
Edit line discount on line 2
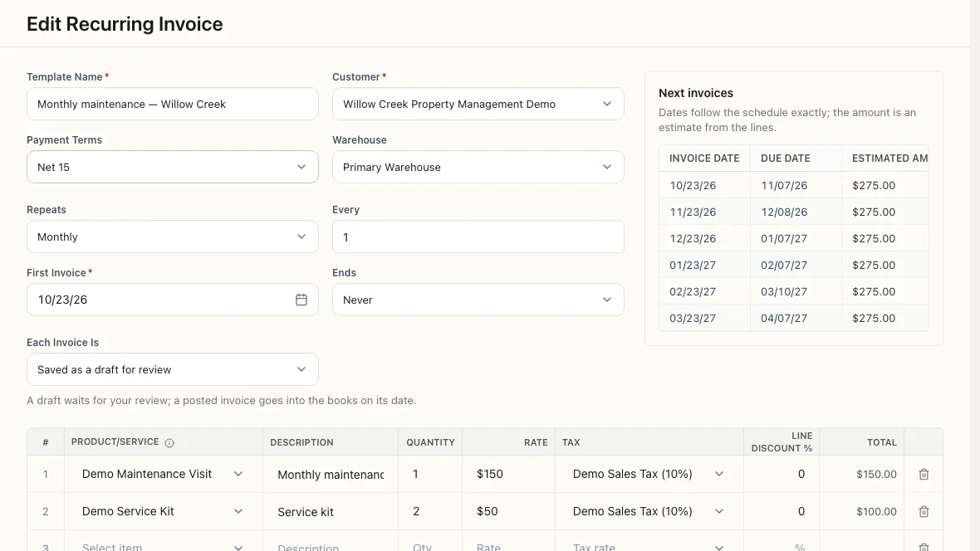782,512
